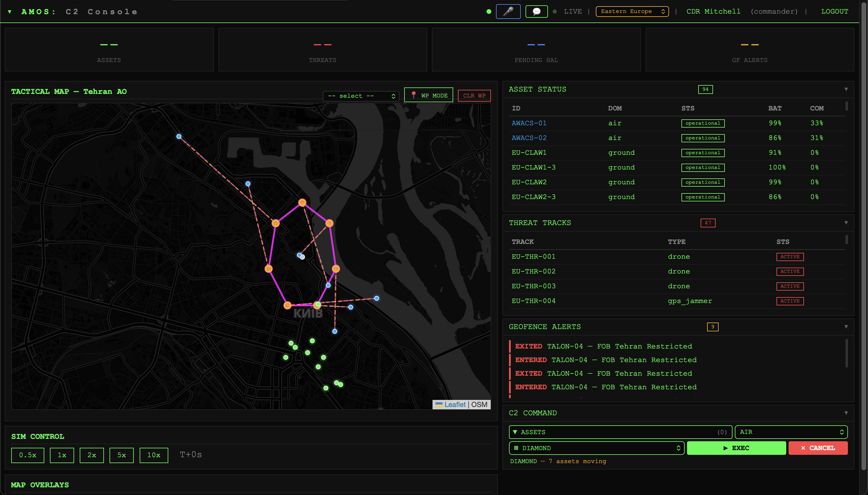This screenshot has width=868, height=495.
Task: Click the geofence alerts list scrollbar
Action: (846, 354)
